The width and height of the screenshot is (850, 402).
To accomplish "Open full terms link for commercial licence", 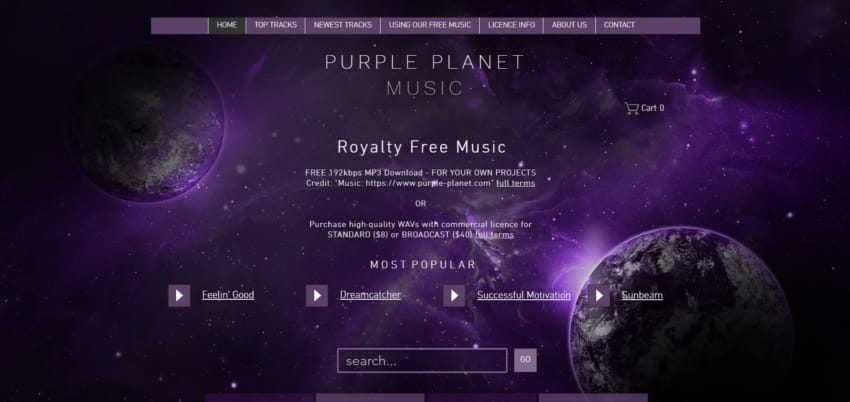I will coord(494,235).
